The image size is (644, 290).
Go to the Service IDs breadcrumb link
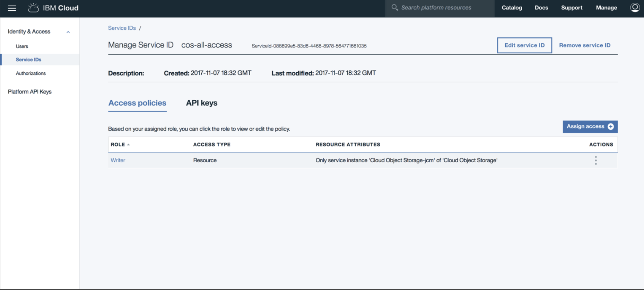coord(122,28)
